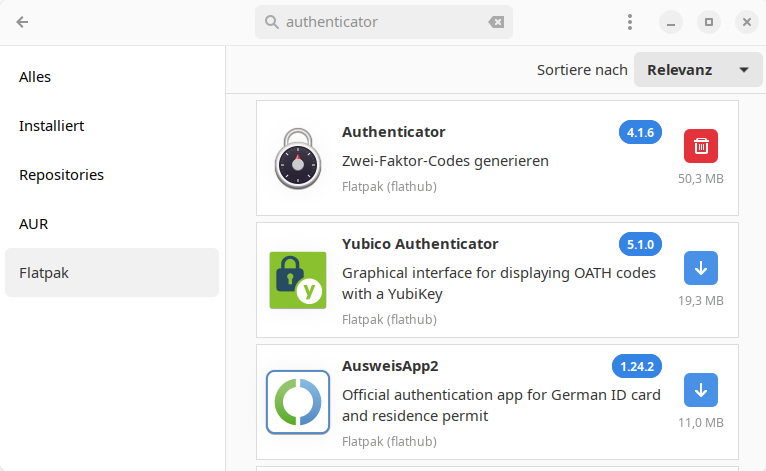Click the back arrow in the header
This screenshot has height=471, width=766.
pos(22,22)
